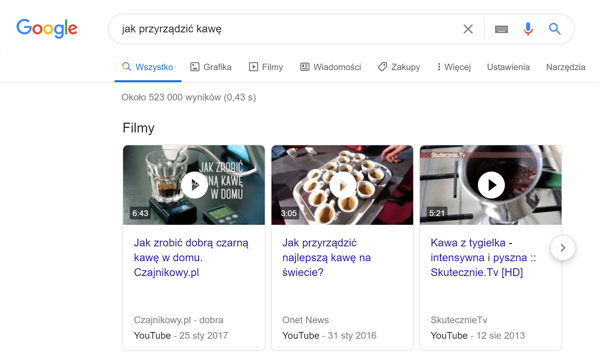Click 'YouTube - 31 sty 2016' text
This screenshot has height=364, width=599.
point(329,335)
